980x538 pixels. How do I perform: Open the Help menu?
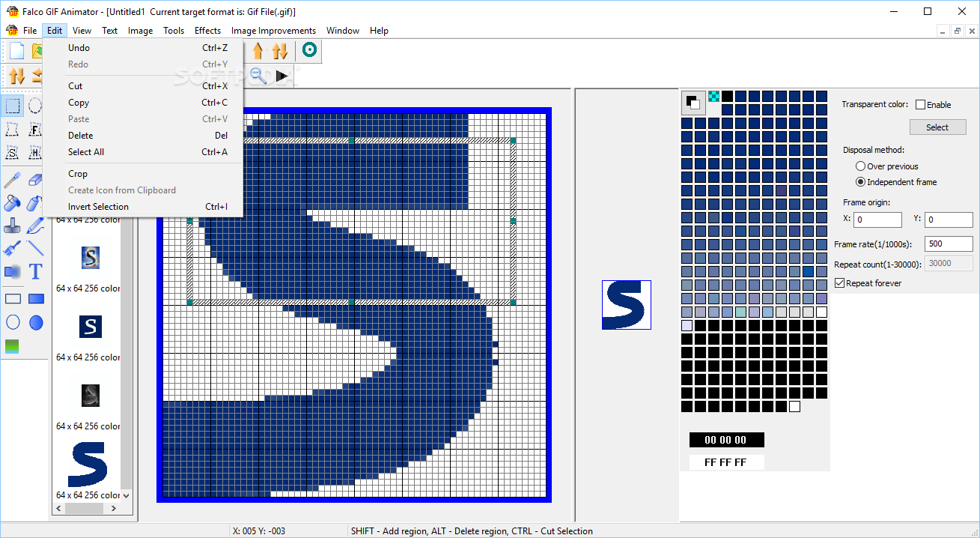coord(379,31)
